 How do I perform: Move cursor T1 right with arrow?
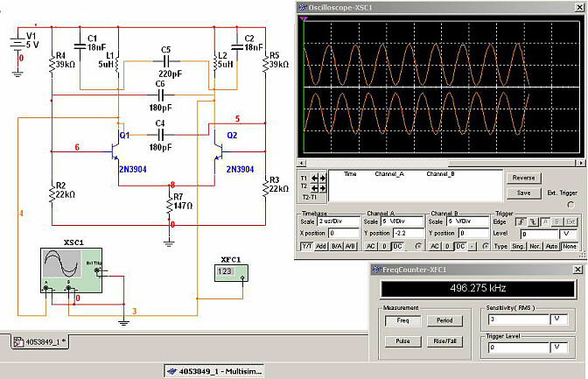click(x=321, y=177)
